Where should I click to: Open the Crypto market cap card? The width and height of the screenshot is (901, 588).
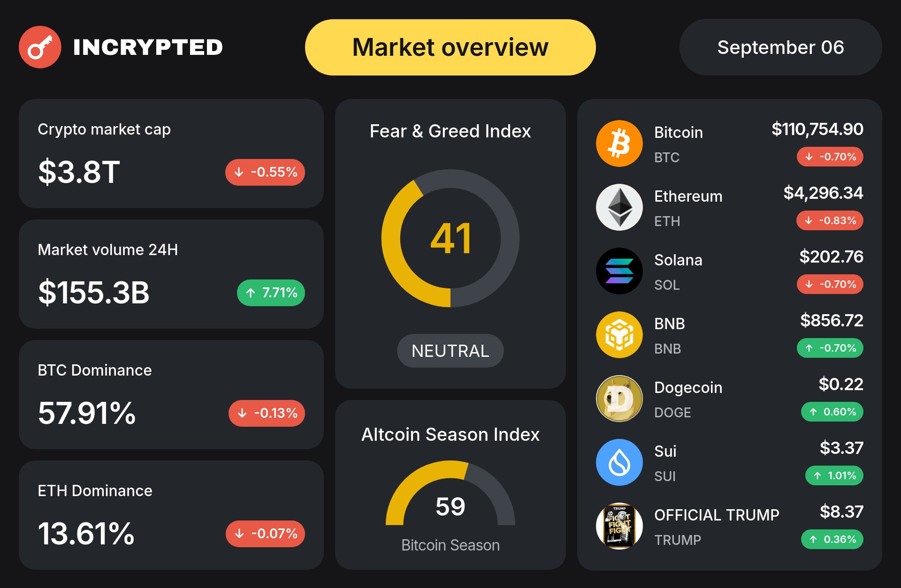[x=171, y=153]
